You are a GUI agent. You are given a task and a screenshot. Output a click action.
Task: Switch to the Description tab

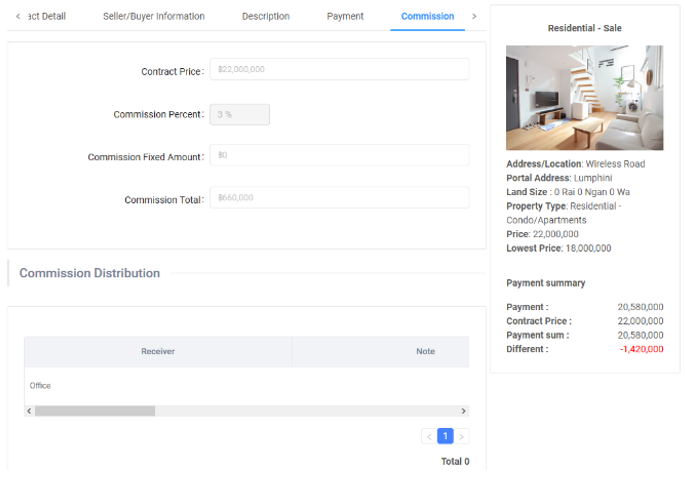point(266,16)
